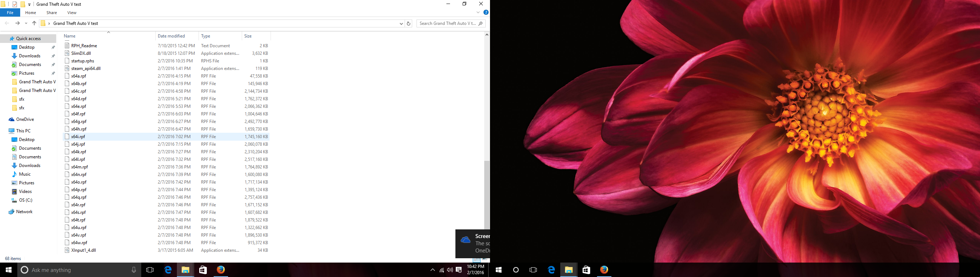980x277 pixels.
Task: Select Network in the navigation pane
Action: (x=24, y=212)
